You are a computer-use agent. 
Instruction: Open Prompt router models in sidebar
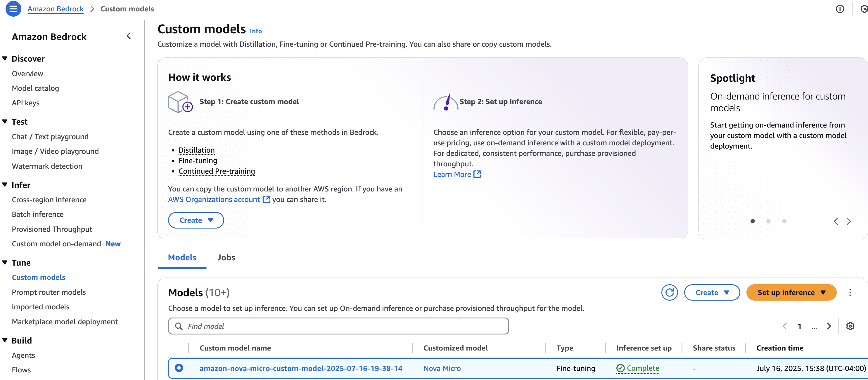[49, 292]
